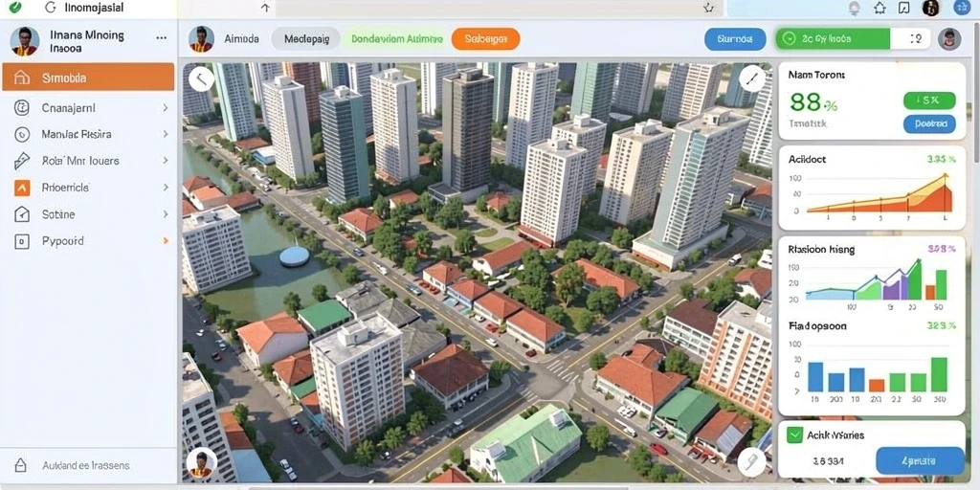Click the pencil edit icon on map
Image resolution: width=980 pixels, height=490 pixels.
[752, 78]
